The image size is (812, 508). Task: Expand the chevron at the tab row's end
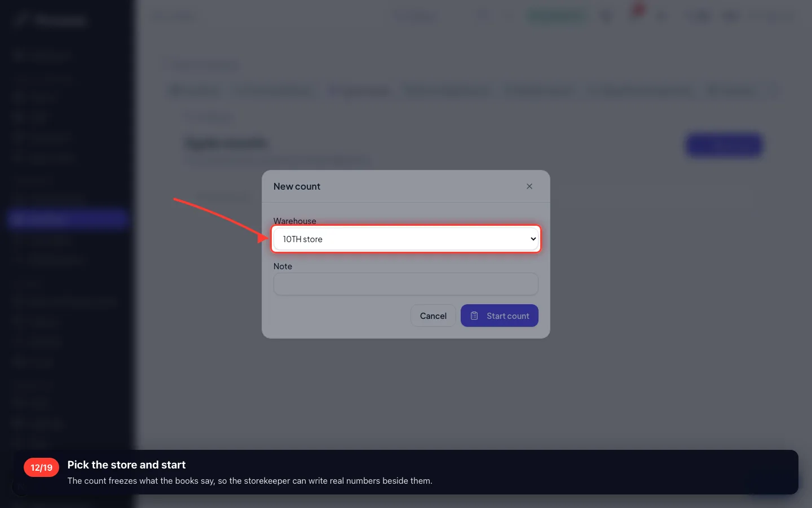776,90
